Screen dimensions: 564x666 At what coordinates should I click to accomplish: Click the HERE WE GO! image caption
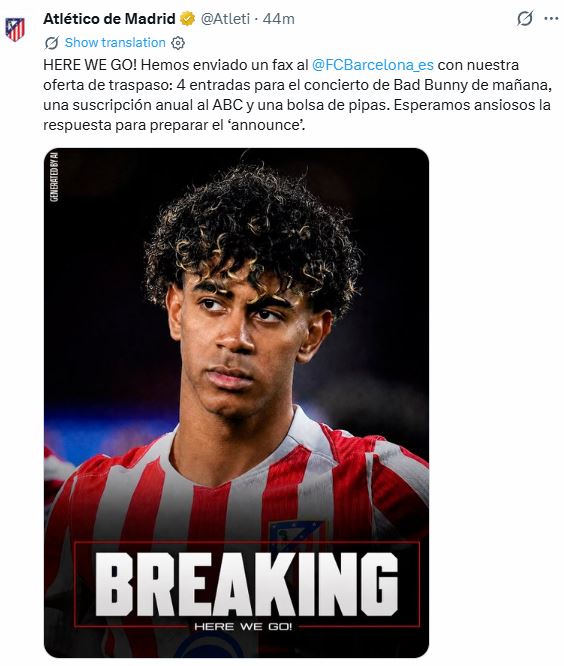[243, 626]
